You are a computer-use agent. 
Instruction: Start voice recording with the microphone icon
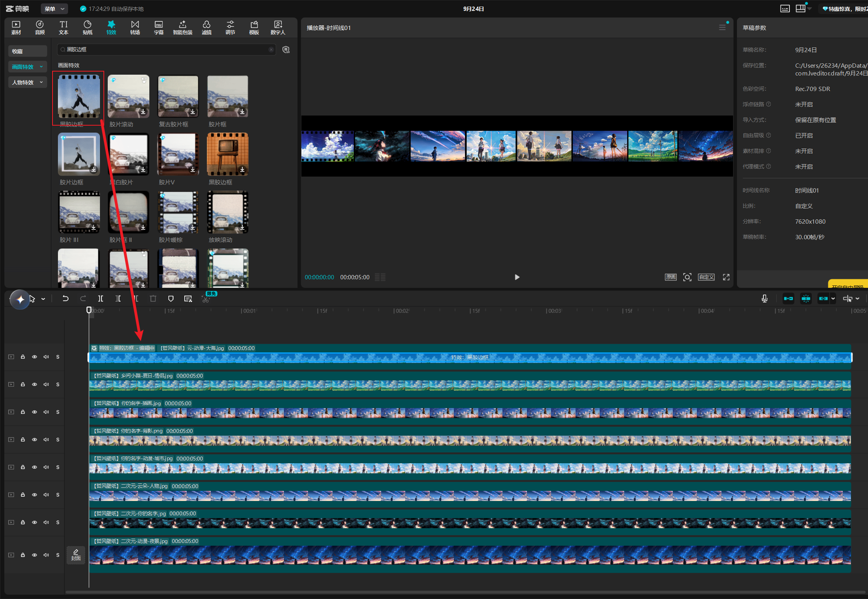coord(764,298)
